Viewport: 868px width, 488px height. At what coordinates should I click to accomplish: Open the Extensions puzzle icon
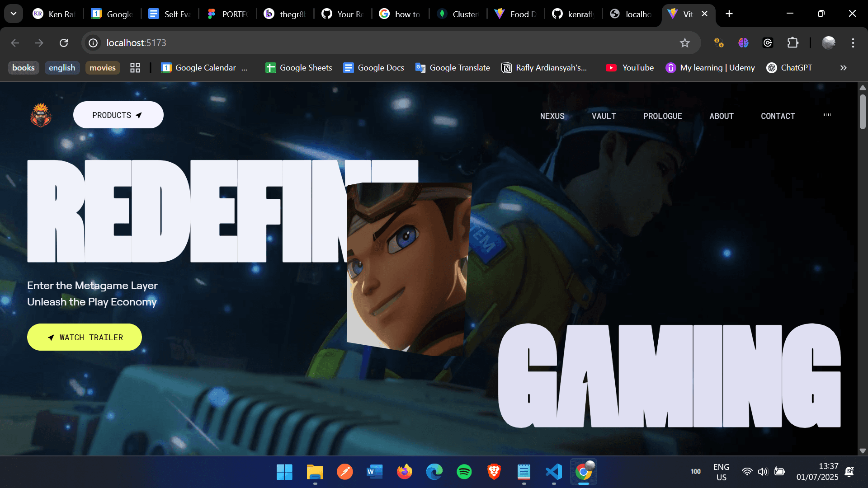click(793, 43)
